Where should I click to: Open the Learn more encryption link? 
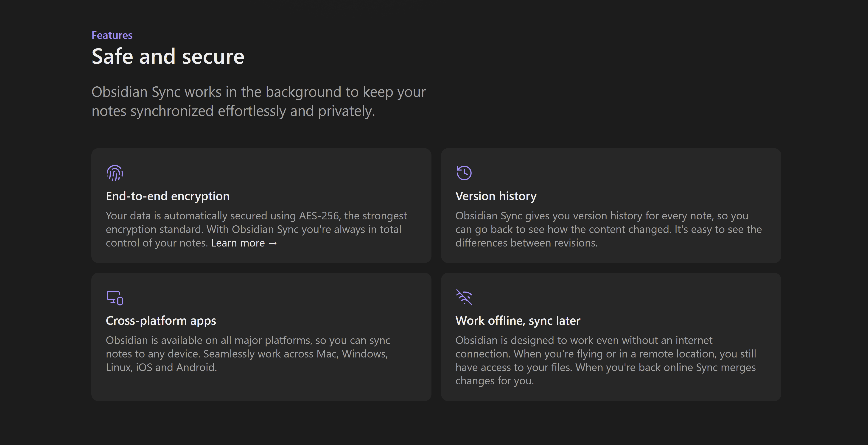pyautogui.click(x=244, y=243)
